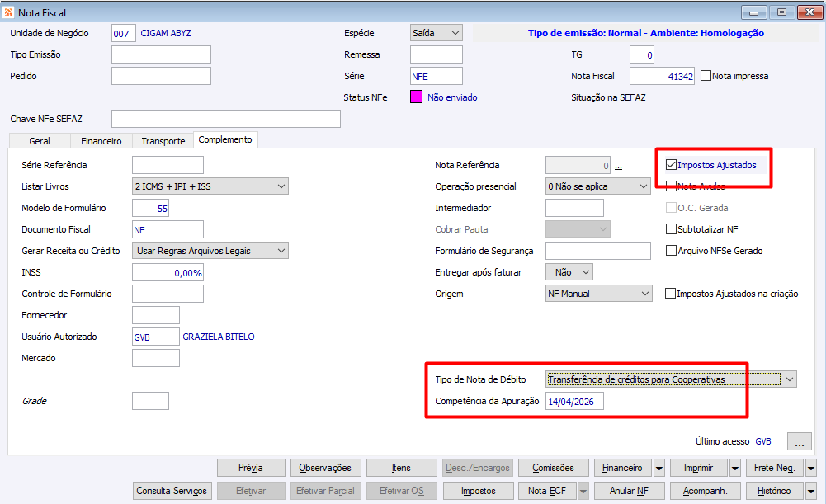Screen dimensions: 826x504
Task: Click the Histórico button
Action: 774,491
